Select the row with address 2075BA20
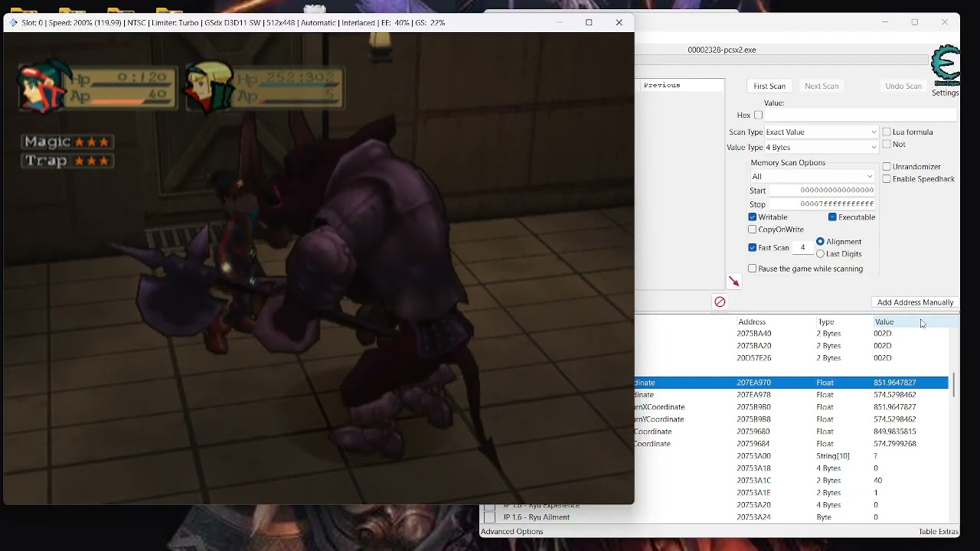 792,346
